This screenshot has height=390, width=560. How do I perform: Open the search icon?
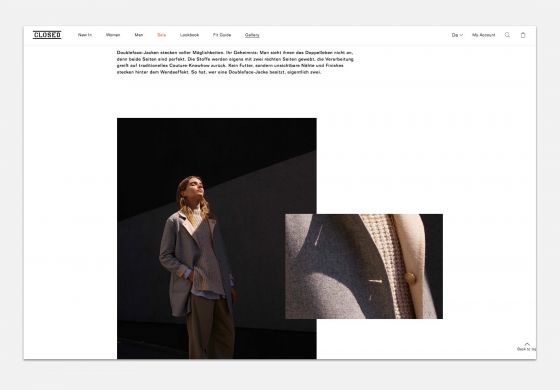coord(507,35)
